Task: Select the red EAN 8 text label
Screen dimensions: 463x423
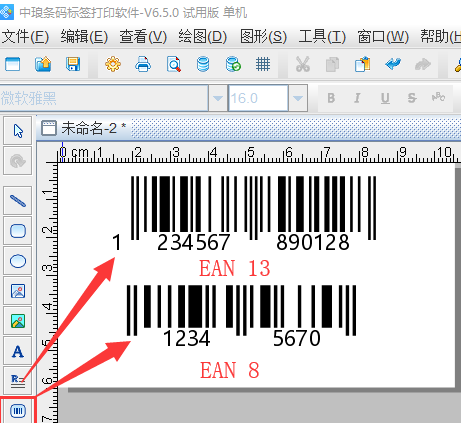Action: [229, 370]
